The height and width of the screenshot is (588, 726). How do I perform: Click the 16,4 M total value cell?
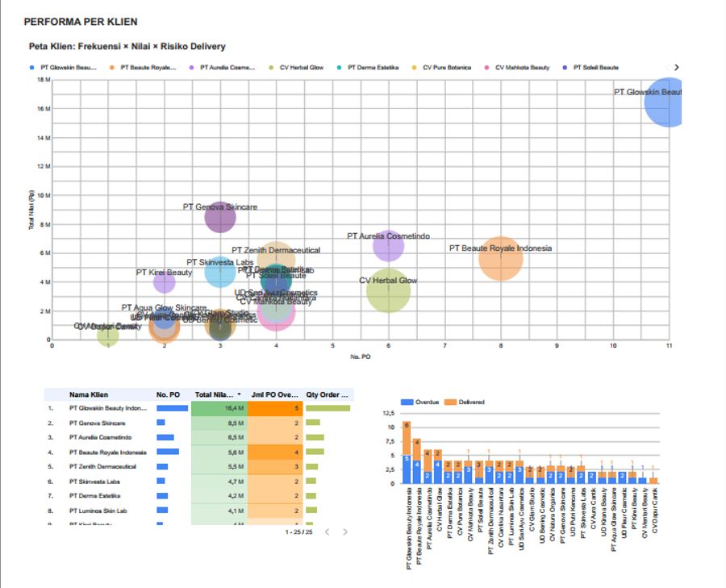coord(219,408)
